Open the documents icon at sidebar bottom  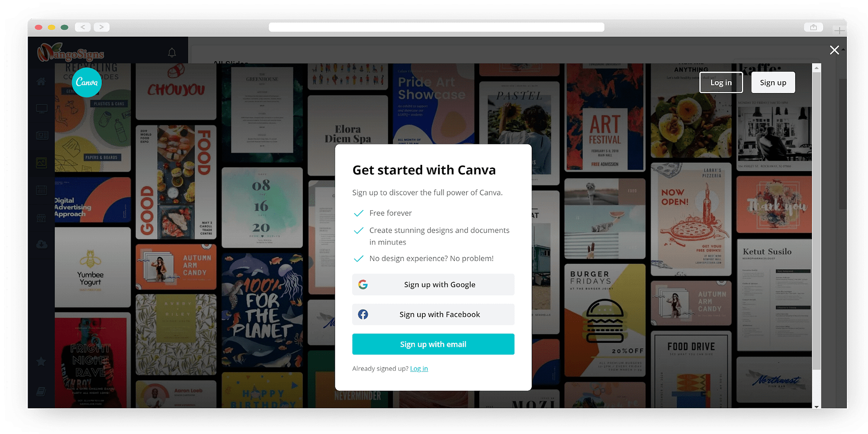[x=41, y=391]
